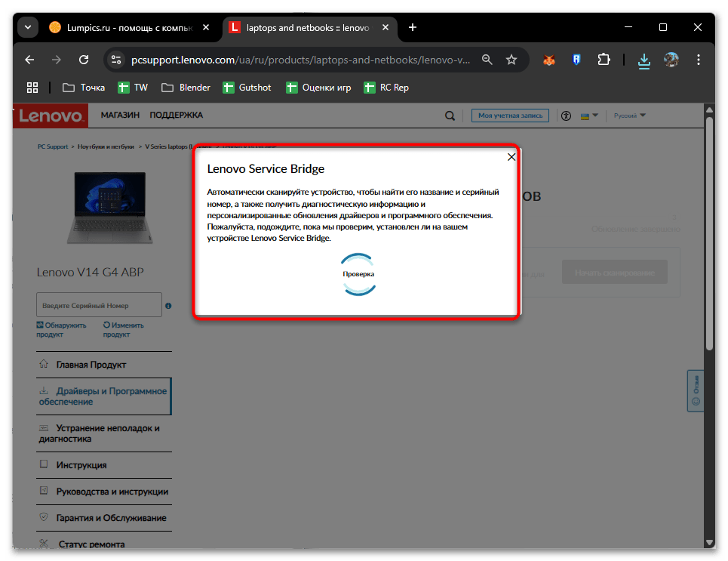Open the Chrome three-dot menu

click(x=698, y=60)
